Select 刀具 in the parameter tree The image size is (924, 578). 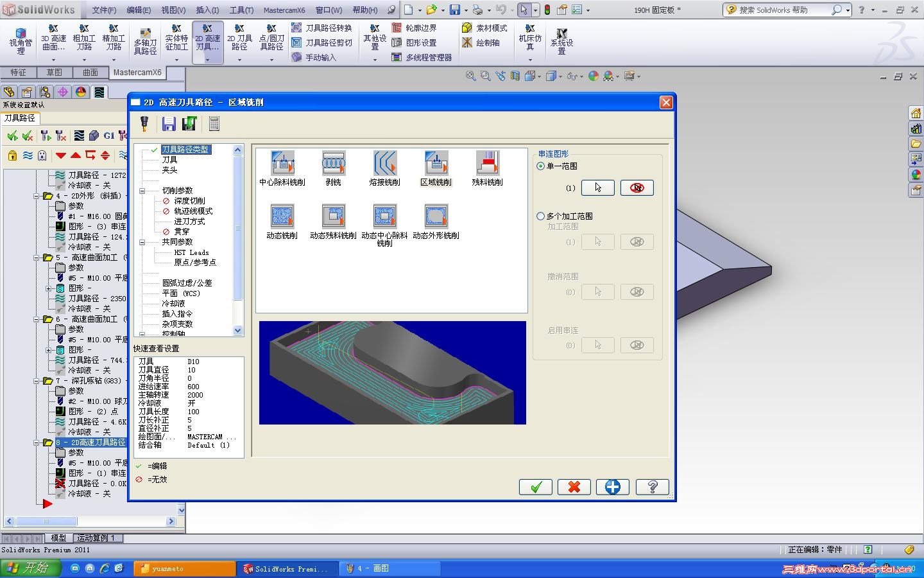click(x=169, y=160)
